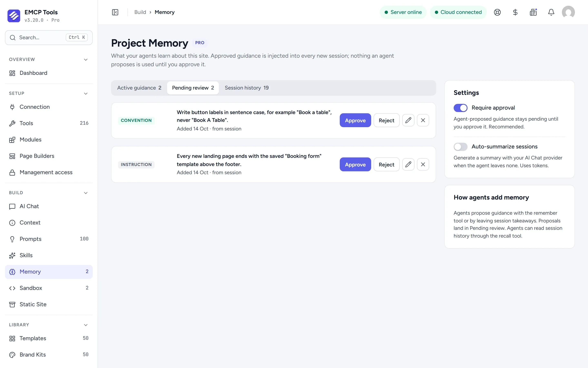Open notifications bell
Viewport: 588px width, 368px height.
coord(551,12)
